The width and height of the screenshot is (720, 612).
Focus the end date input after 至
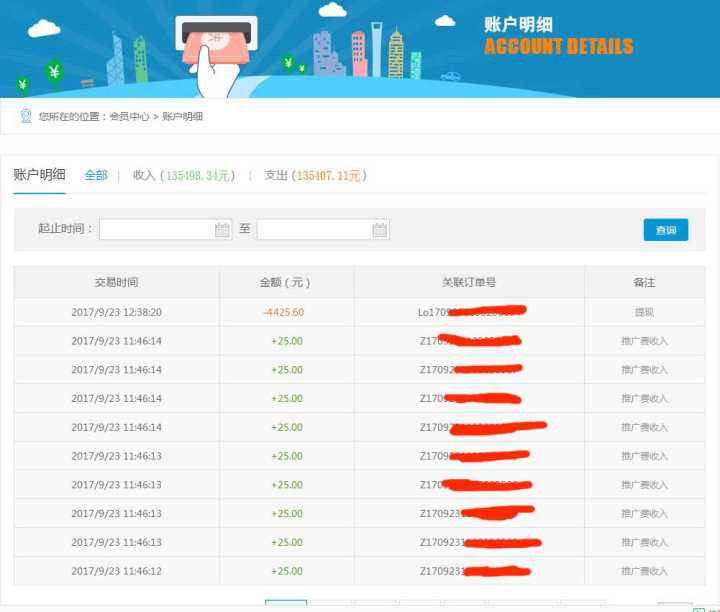315,230
